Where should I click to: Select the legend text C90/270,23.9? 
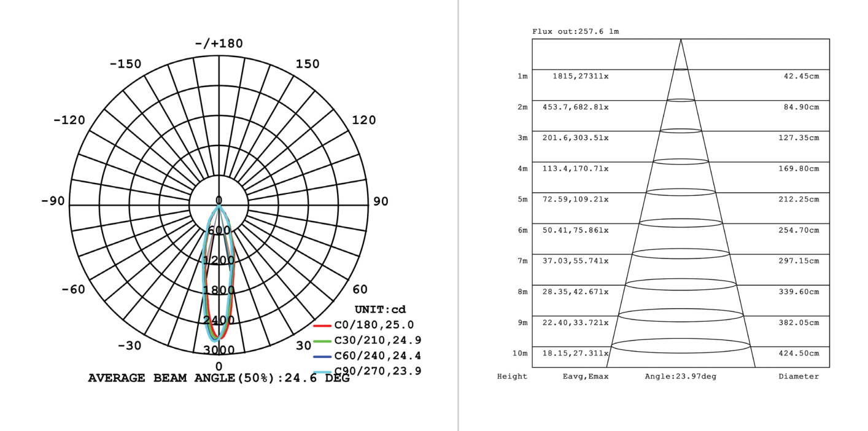click(x=378, y=371)
